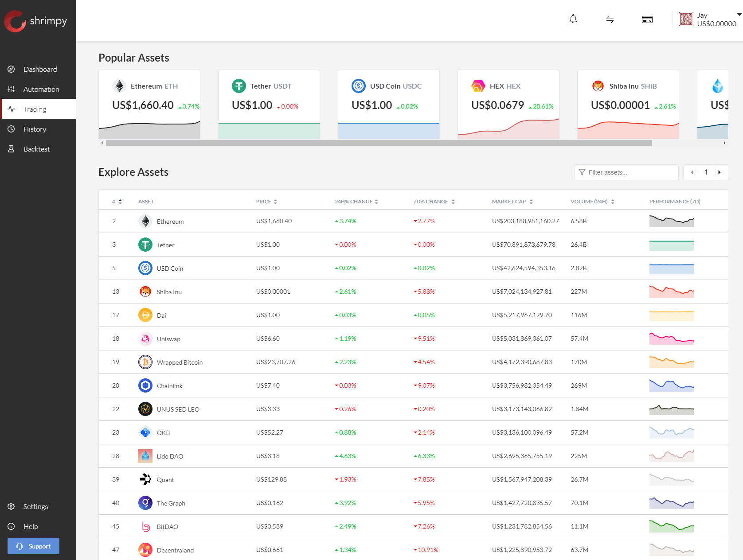
Task: Click the Shiba Inu icon in table row
Action: (x=145, y=292)
